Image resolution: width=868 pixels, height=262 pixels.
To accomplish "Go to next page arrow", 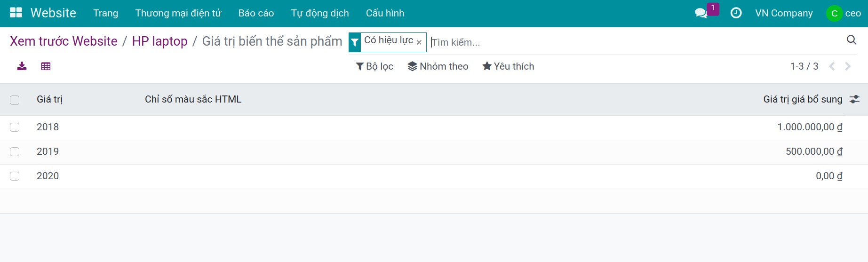I will [x=848, y=66].
